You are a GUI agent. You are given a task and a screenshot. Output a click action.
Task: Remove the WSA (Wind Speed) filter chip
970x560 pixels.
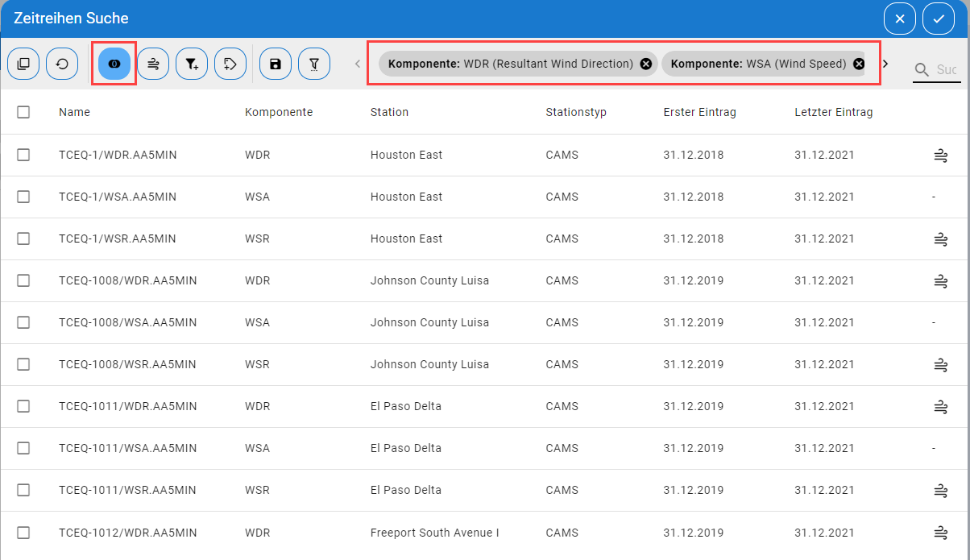tap(859, 64)
